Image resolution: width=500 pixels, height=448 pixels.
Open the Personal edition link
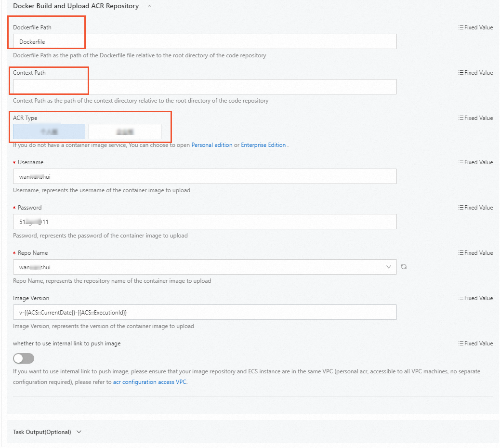(x=212, y=145)
